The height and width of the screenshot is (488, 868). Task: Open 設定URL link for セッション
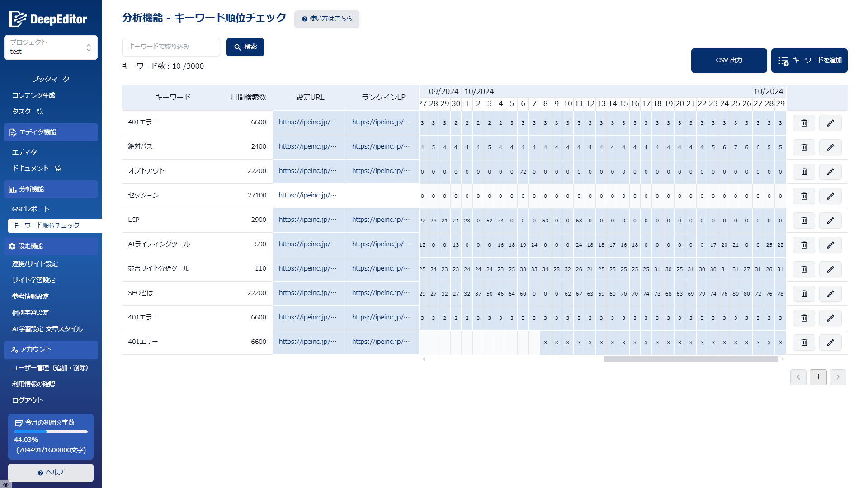coord(307,196)
